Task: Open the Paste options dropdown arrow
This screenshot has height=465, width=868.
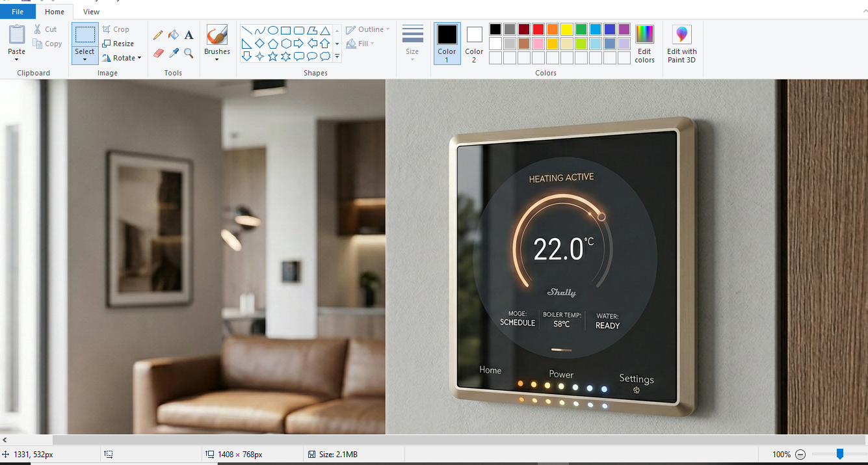Action: click(x=17, y=60)
